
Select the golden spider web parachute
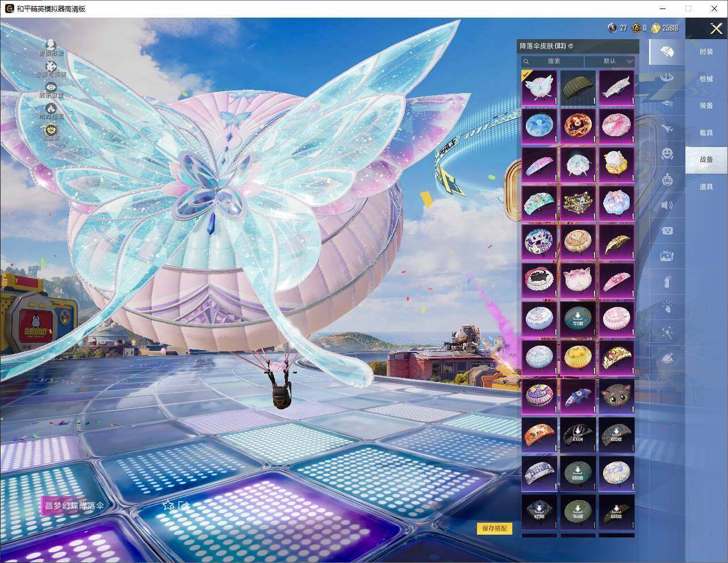point(578,204)
